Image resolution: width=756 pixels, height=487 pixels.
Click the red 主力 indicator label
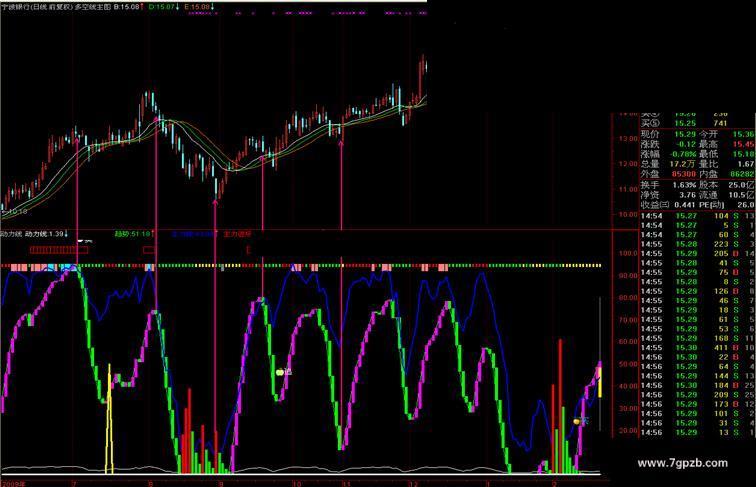click(x=237, y=234)
